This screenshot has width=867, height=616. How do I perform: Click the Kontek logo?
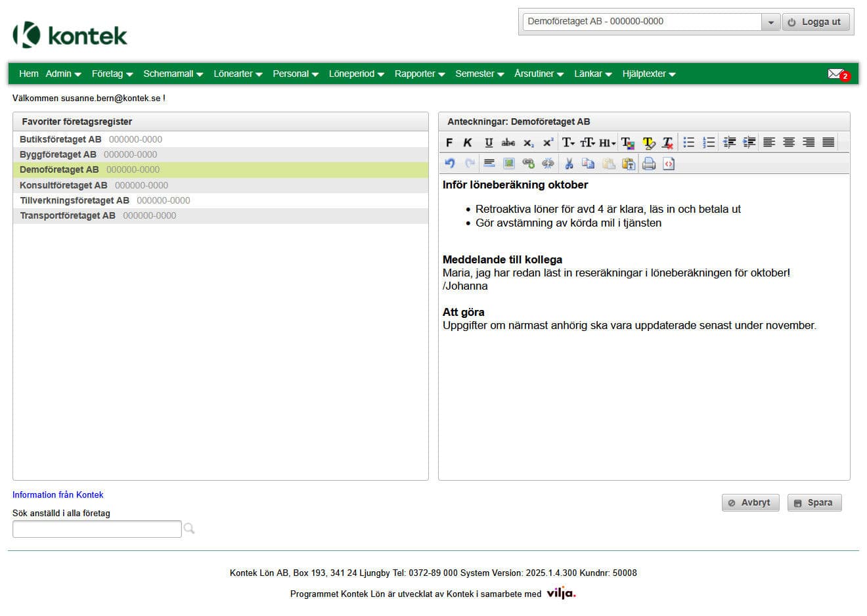pyautogui.click(x=70, y=35)
